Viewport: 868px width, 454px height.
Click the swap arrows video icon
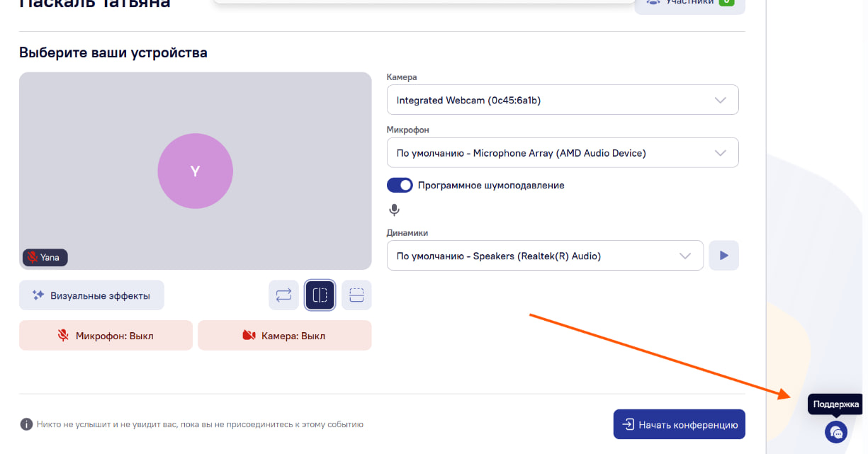pyautogui.click(x=283, y=295)
